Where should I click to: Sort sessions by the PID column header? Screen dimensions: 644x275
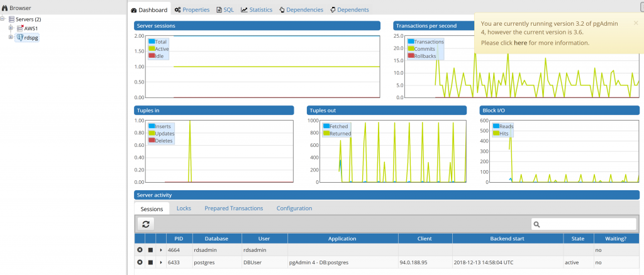point(179,239)
